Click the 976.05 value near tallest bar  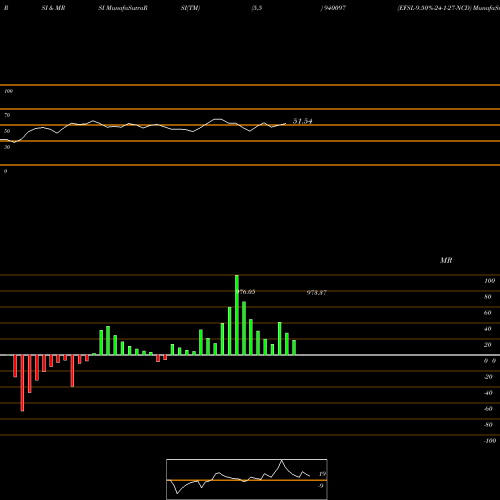(x=246, y=292)
